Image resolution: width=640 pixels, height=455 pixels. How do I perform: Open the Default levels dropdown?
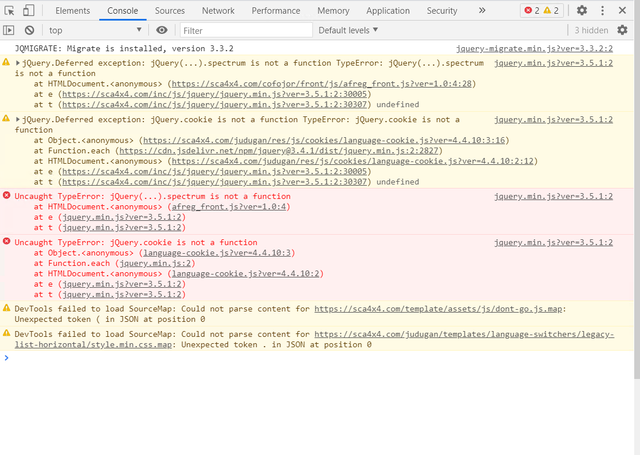point(348,30)
